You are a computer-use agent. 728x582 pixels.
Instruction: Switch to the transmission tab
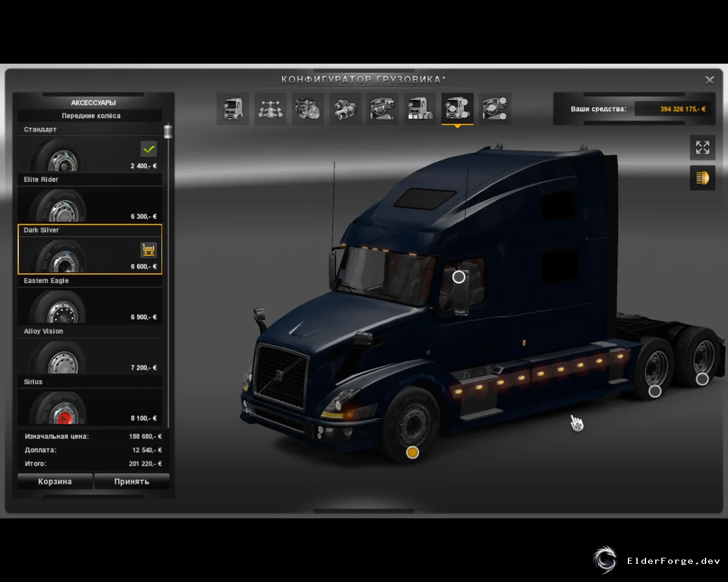click(346, 109)
